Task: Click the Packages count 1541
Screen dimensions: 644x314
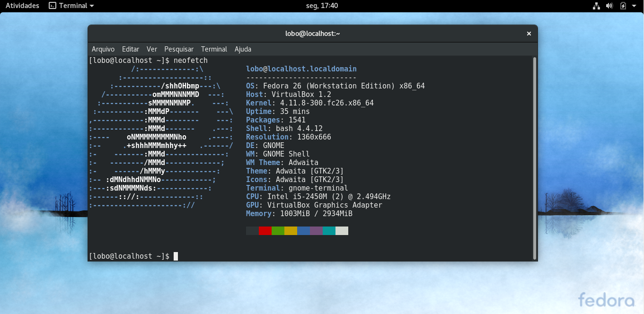Action: point(297,120)
